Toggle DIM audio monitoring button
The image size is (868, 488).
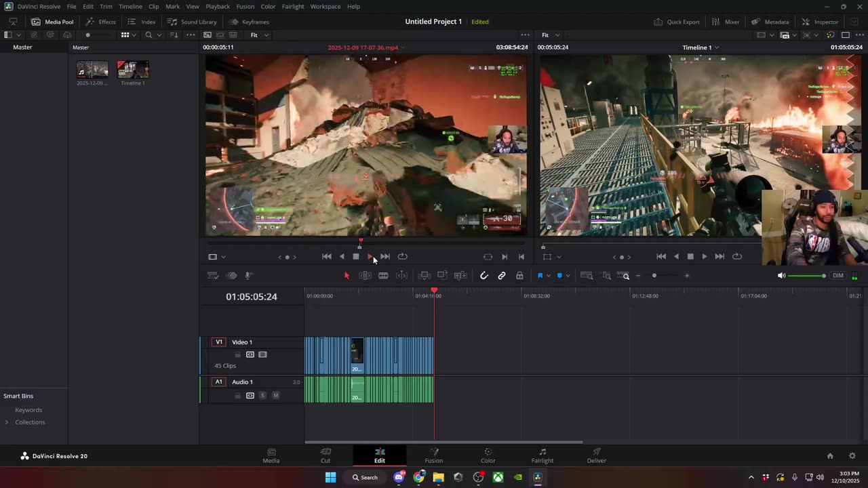pos(838,276)
